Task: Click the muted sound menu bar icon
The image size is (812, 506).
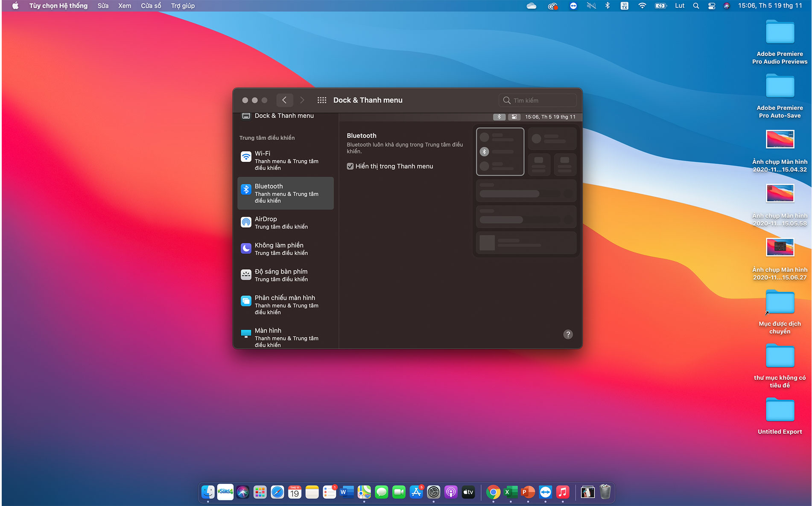Action: pyautogui.click(x=591, y=6)
